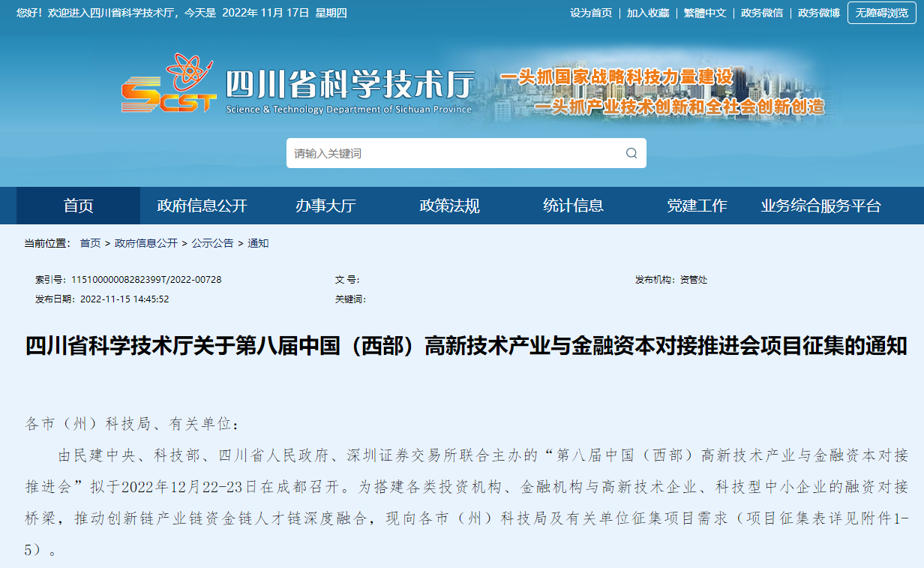Open the 政务微信 link
The image size is (924, 568).
762,13
